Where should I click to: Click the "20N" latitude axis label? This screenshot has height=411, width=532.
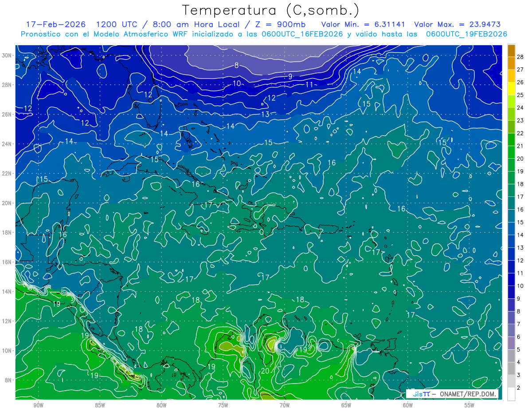tap(8, 203)
